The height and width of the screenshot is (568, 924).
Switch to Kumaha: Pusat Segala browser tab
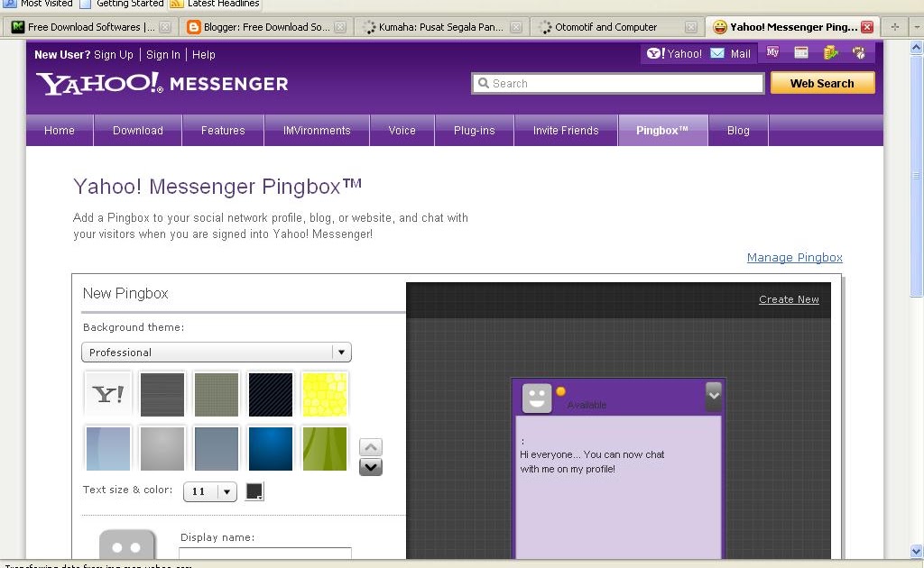(x=442, y=27)
